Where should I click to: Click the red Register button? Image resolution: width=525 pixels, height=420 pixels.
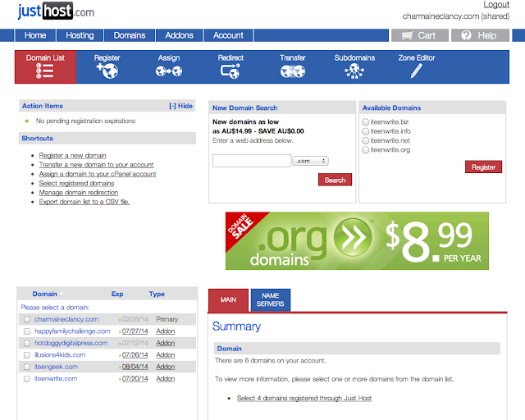[483, 167]
